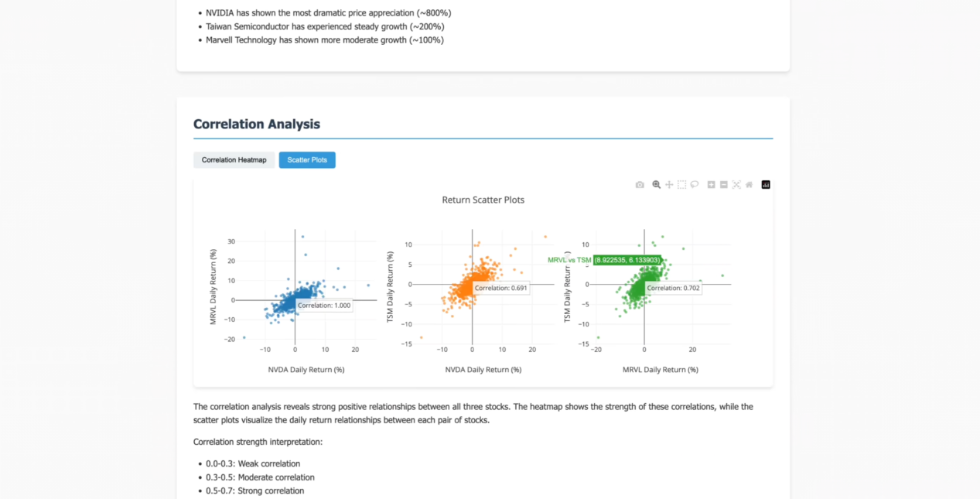Viewport: 980px width, 499px height.
Task: Click the Correlation: 1.000 annotation label
Action: click(324, 306)
